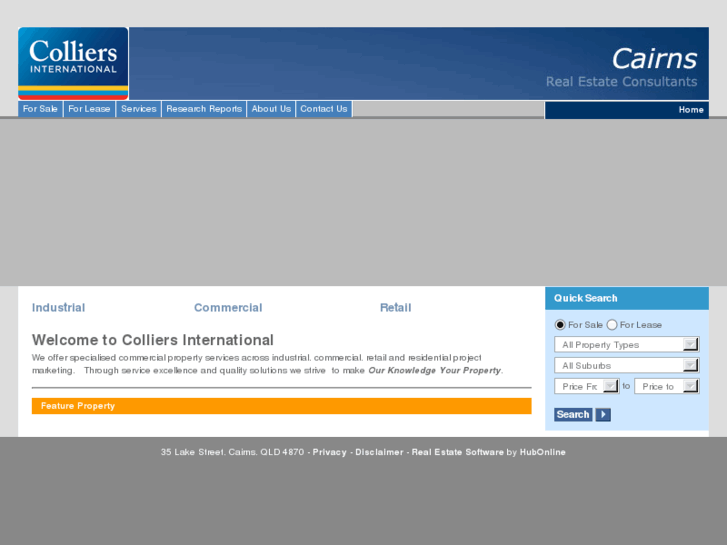Click the Quick Search panel heading
This screenshot has width=727, height=545.
click(627, 298)
